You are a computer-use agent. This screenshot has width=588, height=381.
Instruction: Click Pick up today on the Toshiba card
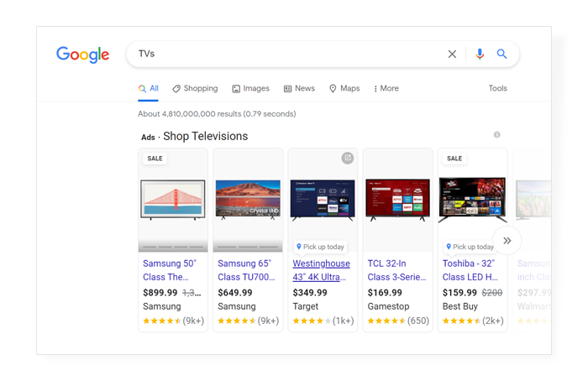pos(470,247)
